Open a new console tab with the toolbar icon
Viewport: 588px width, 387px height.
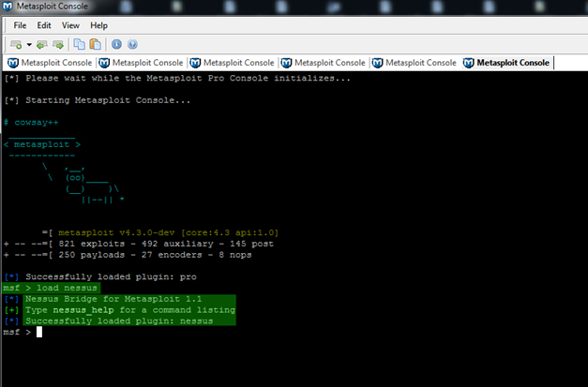(16, 45)
